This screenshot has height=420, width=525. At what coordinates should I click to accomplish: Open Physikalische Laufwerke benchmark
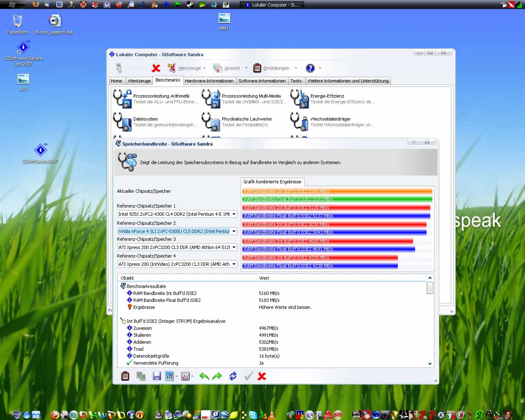tap(244, 121)
